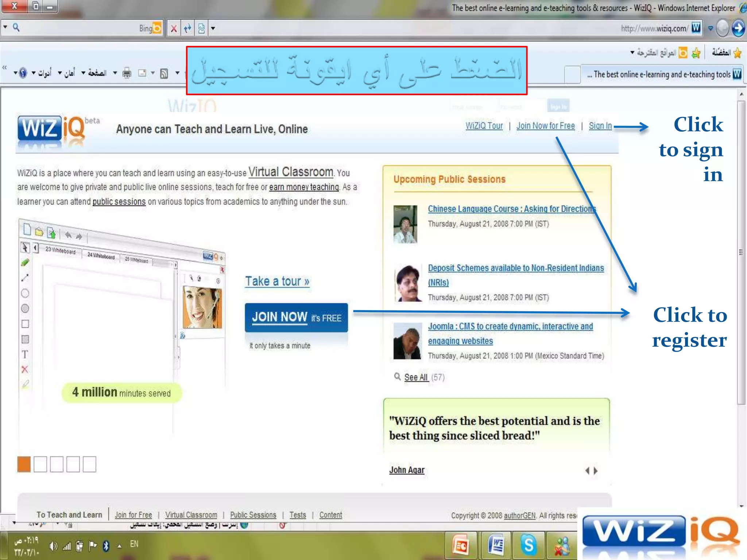This screenshot has height=560, width=747.
Task: Click the footer Join for Free link
Action: [x=133, y=515]
